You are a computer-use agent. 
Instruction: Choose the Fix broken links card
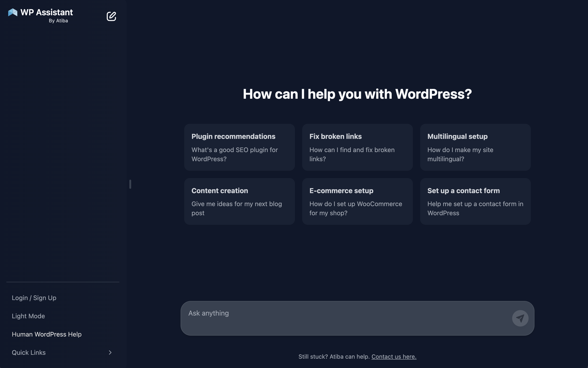[357, 147]
